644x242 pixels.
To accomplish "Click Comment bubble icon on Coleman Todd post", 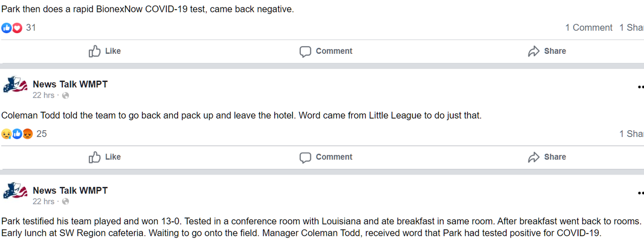I will [x=305, y=157].
